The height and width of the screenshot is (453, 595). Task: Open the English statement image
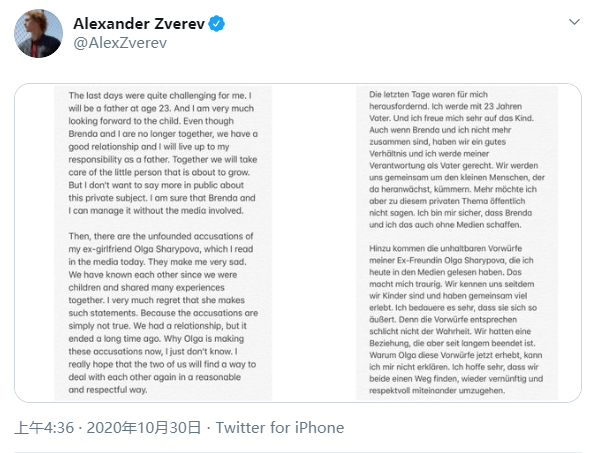click(163, 243)
